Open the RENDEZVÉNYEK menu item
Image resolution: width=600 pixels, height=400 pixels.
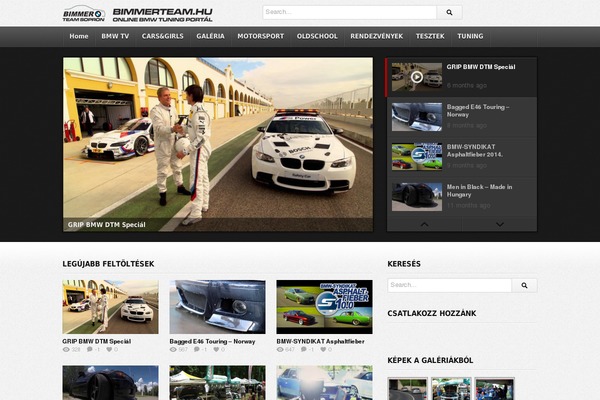(x=377, y=36)
